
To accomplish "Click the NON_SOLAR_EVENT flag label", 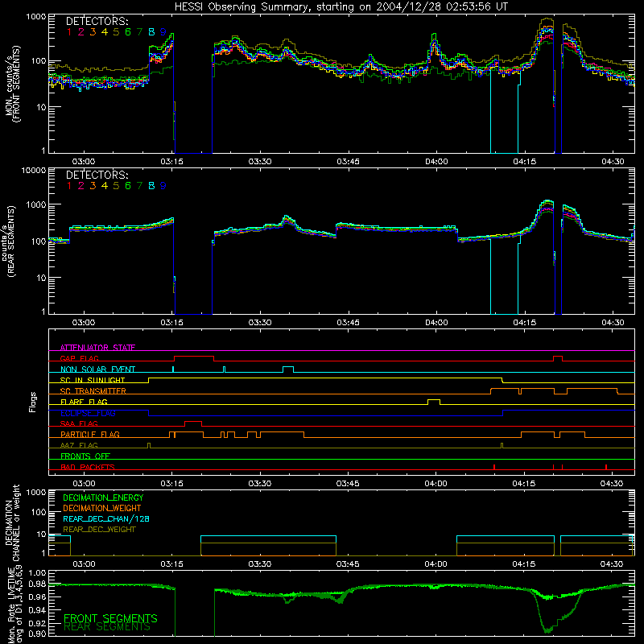I will (x=97, y=369).
